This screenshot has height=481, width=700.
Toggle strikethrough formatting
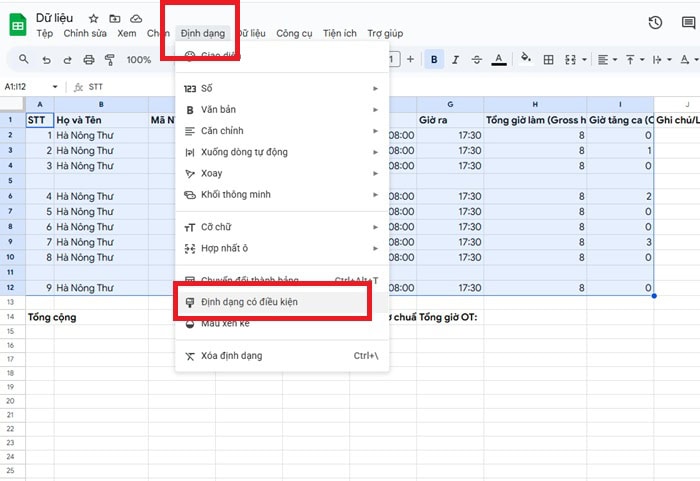pos(478,60)
